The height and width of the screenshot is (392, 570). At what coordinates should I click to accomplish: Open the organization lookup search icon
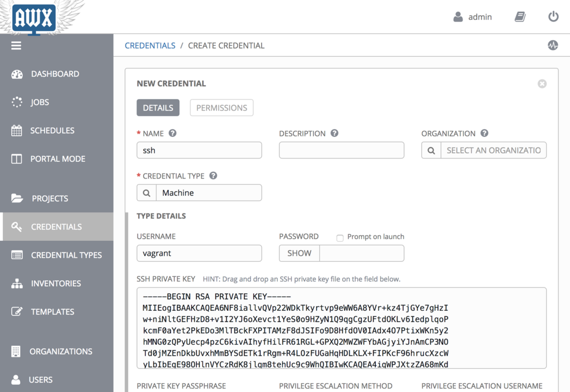pyautogui.click(x=431, y=150)
